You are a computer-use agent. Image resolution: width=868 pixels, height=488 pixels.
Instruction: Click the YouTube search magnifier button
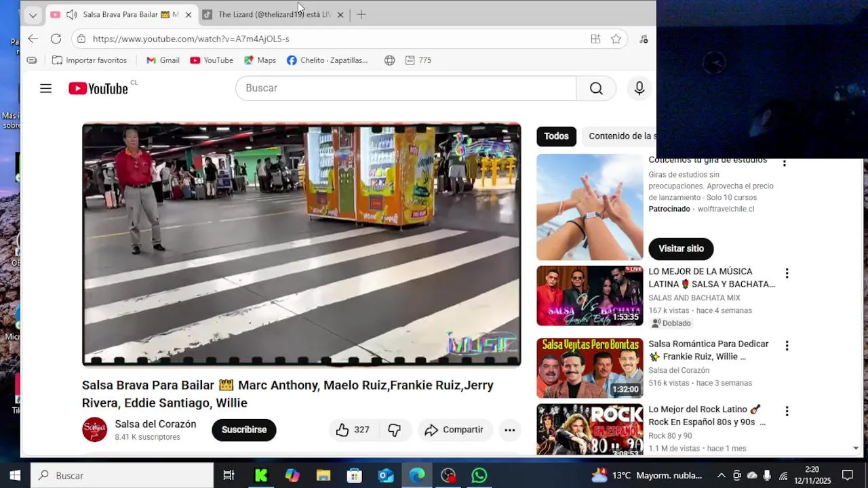[x=596, y=88]
